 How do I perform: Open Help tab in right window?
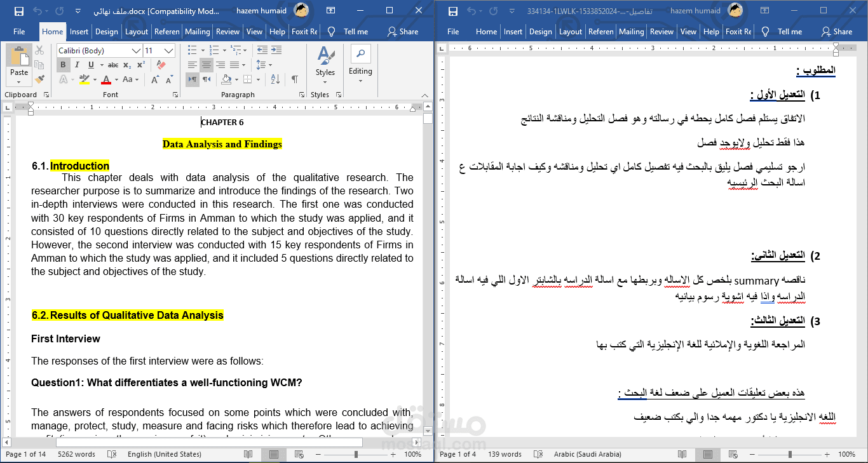[x=711, y=31]
